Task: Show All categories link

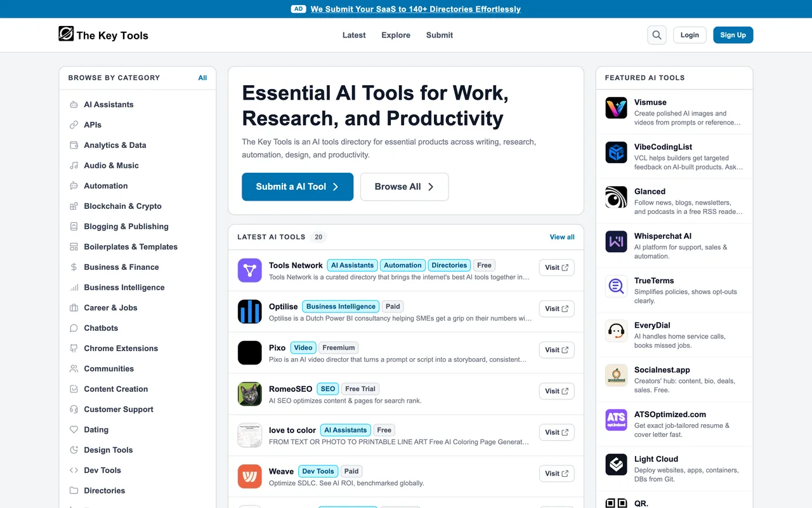Action: click(x=202, y=77)
